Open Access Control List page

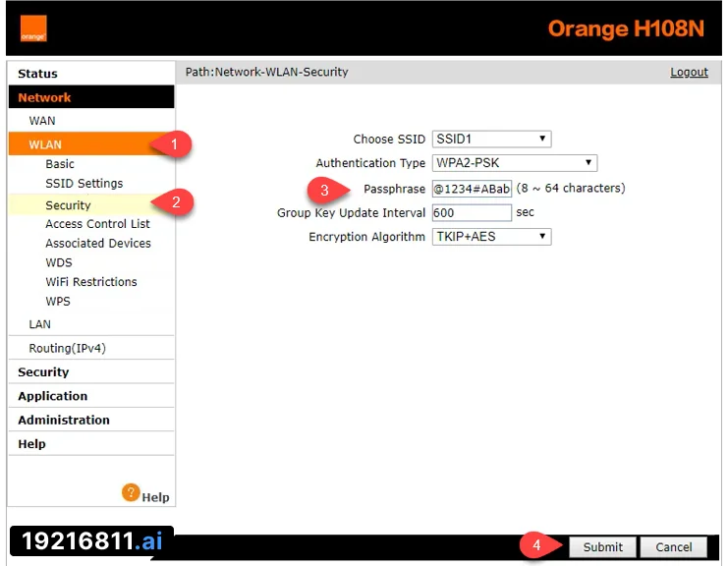tap(97, 224)
